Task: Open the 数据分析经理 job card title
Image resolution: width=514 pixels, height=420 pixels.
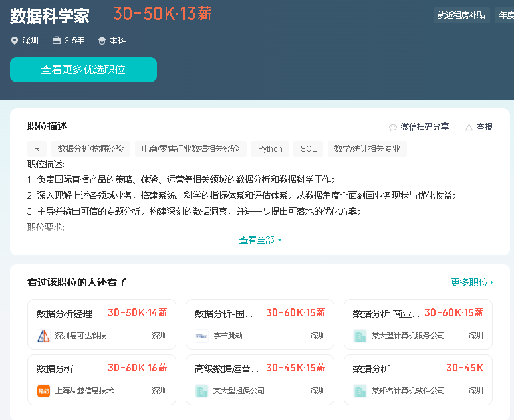Action: (x=64, y=314)
